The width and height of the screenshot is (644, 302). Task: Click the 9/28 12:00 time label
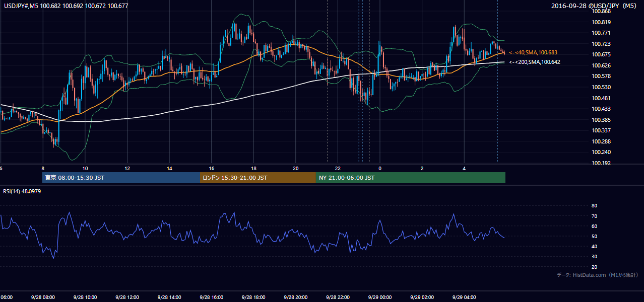point(127,297)
